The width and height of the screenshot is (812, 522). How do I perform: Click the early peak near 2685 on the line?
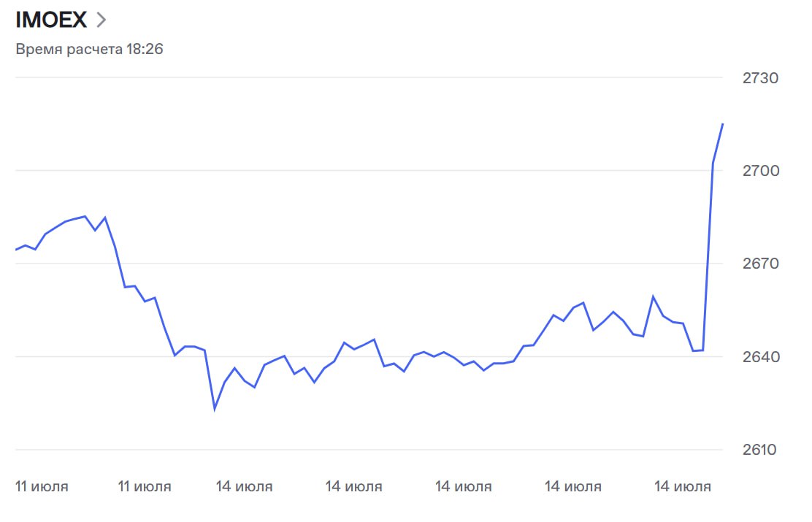click(x=85, y=216)
